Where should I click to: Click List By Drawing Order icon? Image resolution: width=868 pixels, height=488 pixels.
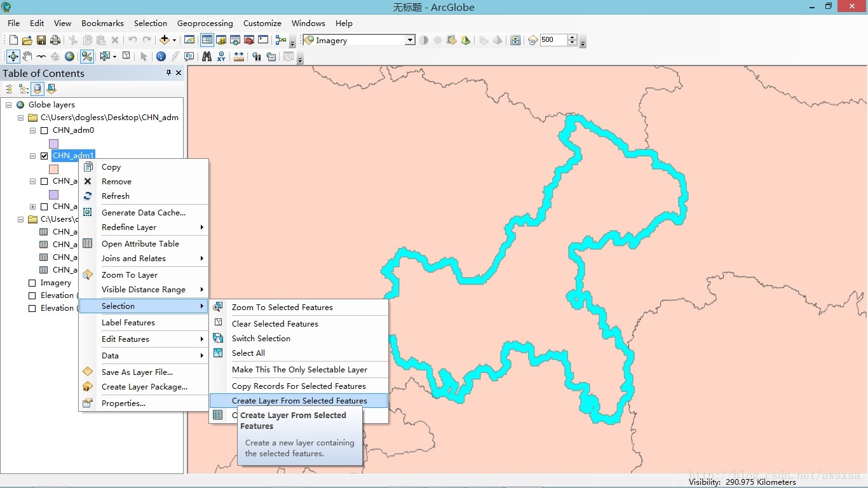click(9, 89)
